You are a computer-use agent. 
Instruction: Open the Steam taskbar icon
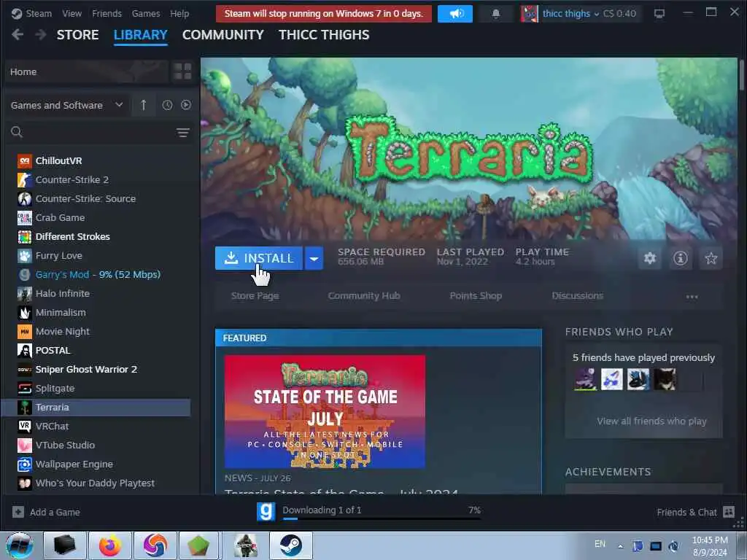coord(290,545)
